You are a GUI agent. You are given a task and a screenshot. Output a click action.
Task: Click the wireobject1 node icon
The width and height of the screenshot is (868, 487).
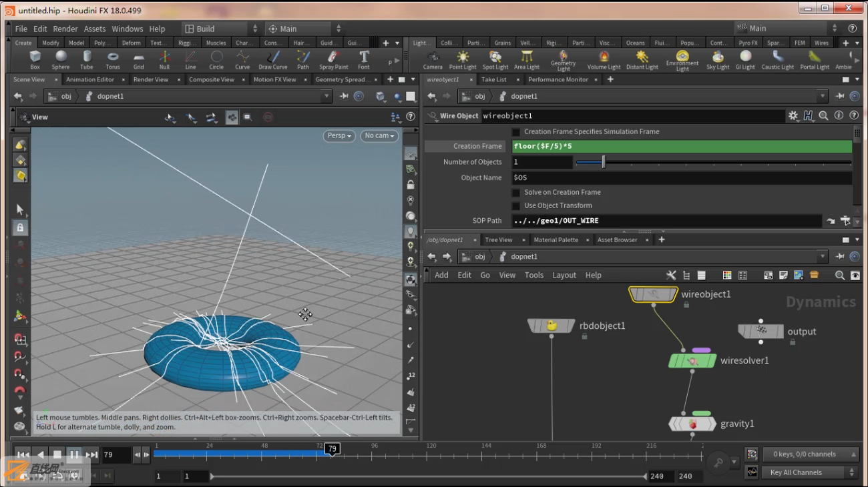click(x=653, y=294)
